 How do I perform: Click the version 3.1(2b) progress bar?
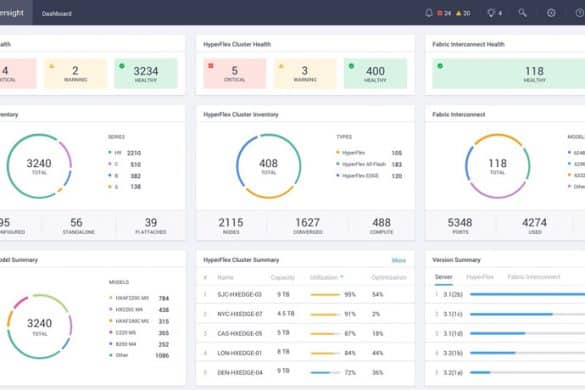[x=527, y=294]
